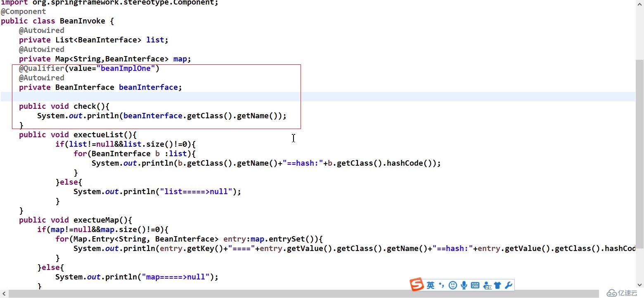Click the Sogou input method logo
Image resolution: width=644 pixels, height=298 pixels.
[x=417, y=284]
